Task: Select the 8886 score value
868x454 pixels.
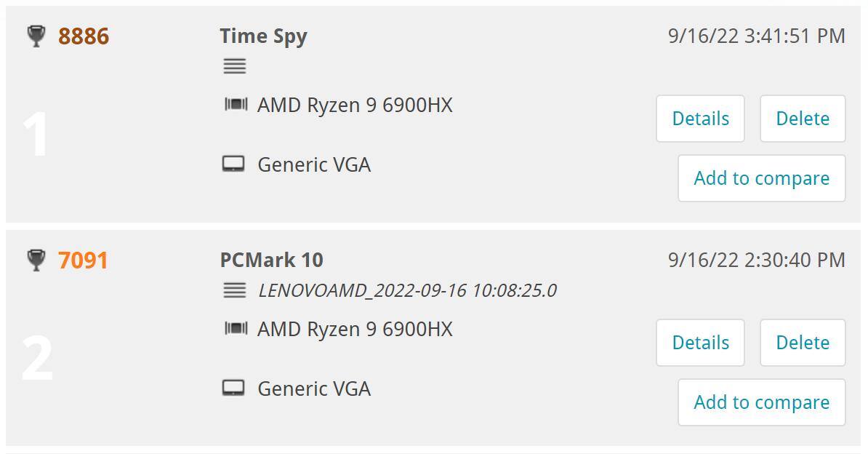Action: click(84, 36)
